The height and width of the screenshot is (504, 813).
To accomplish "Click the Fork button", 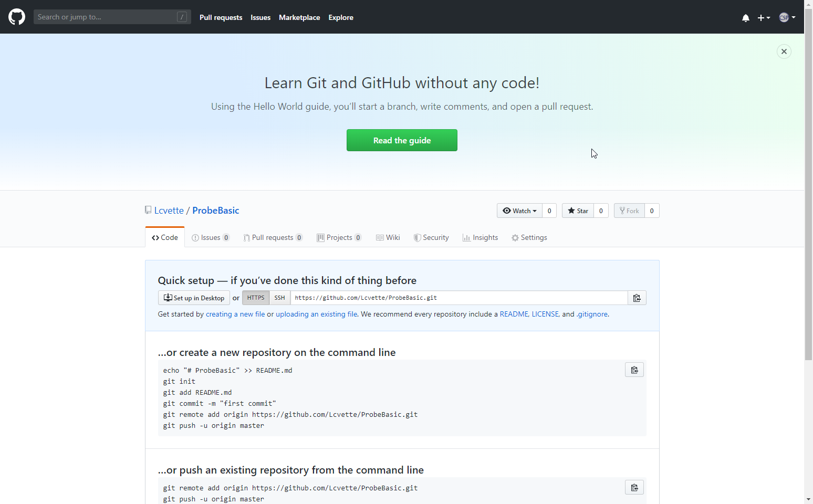I will (x=629, y=211).
